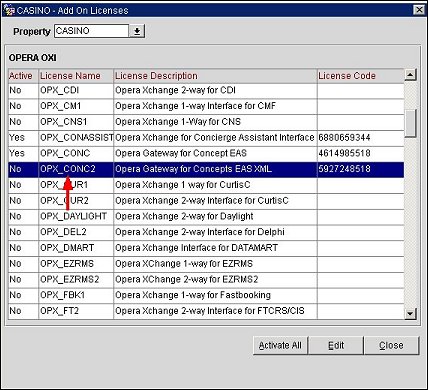Select the OPX_FT2 license name
This screenshot has height=390, width=428.
click(x=60, y=311)
